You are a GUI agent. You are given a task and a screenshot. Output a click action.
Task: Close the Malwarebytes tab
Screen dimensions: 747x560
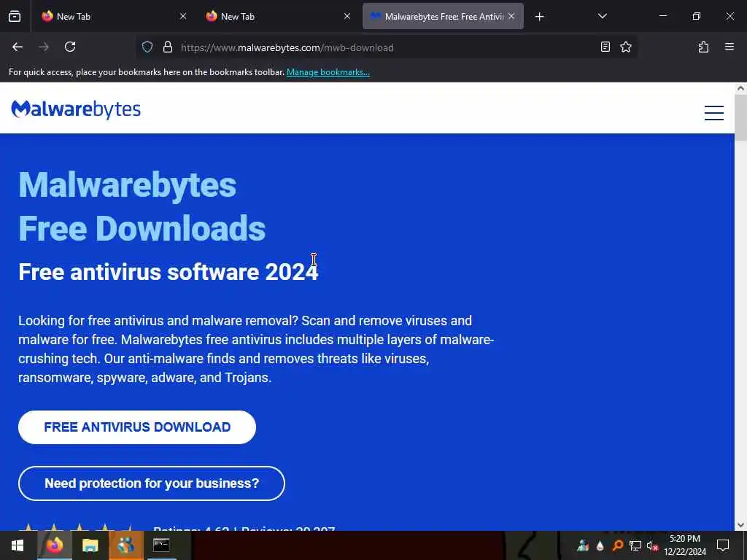(x=511, y=16)
